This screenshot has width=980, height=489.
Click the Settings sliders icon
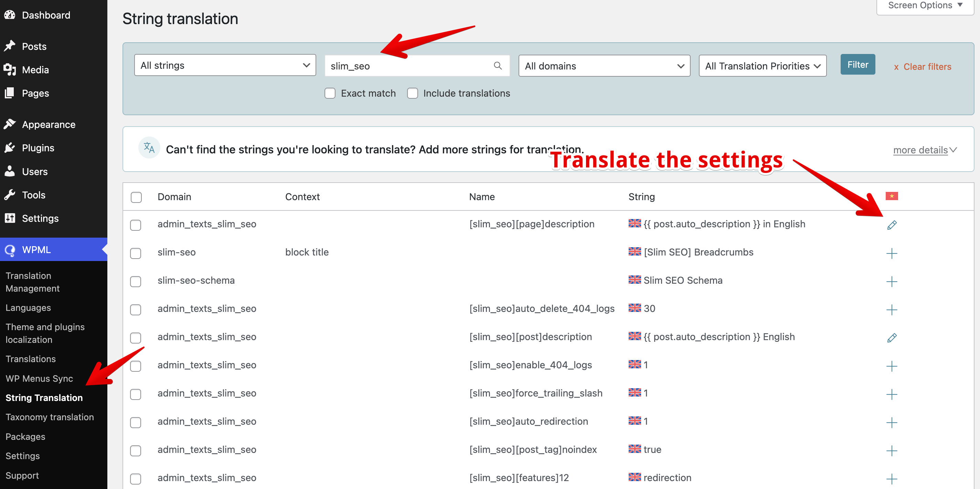click(x=10, y=218)
